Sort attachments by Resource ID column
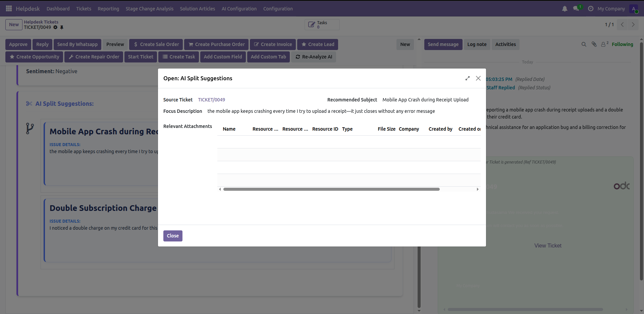 325,129
